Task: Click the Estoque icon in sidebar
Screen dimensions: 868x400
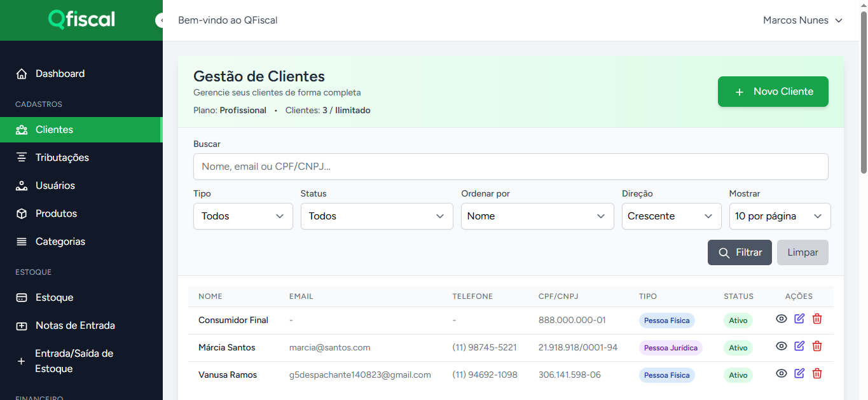Action: pyautogui.click(x=22, y=298)
